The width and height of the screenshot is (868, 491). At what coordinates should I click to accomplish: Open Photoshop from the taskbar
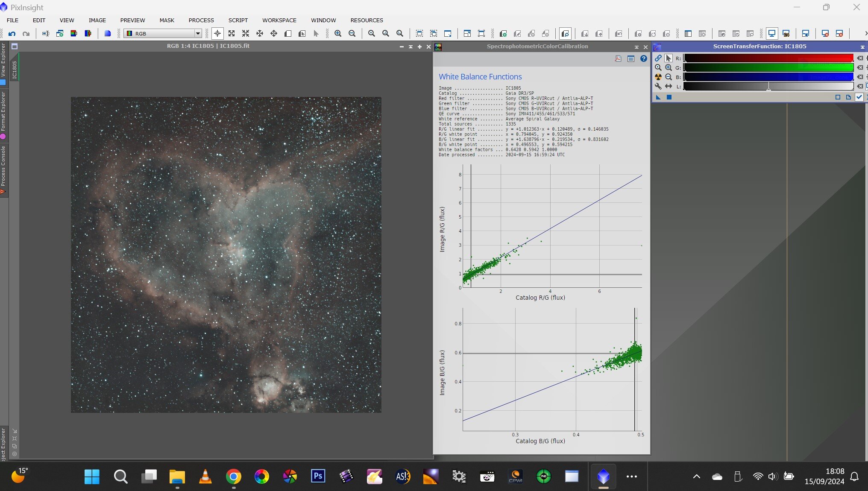318,476
